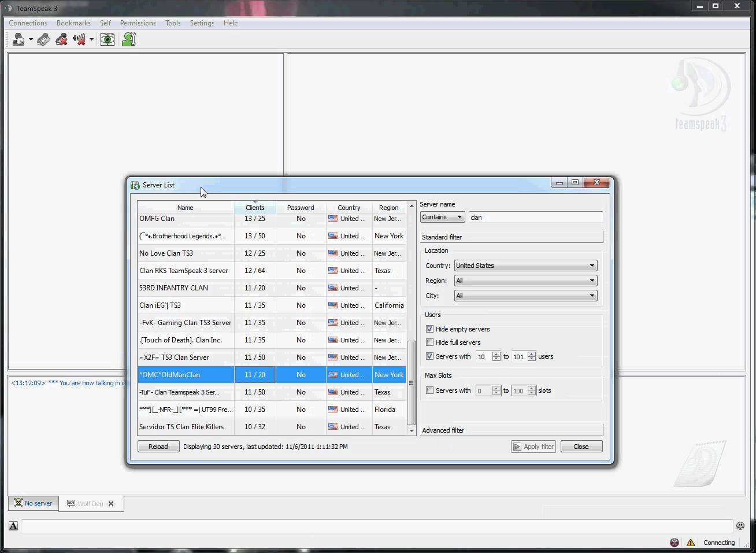Click the US flag in 53RD INFANTRY CLAN row
This screenshot has height=553, width=756.
click(333, 288)
